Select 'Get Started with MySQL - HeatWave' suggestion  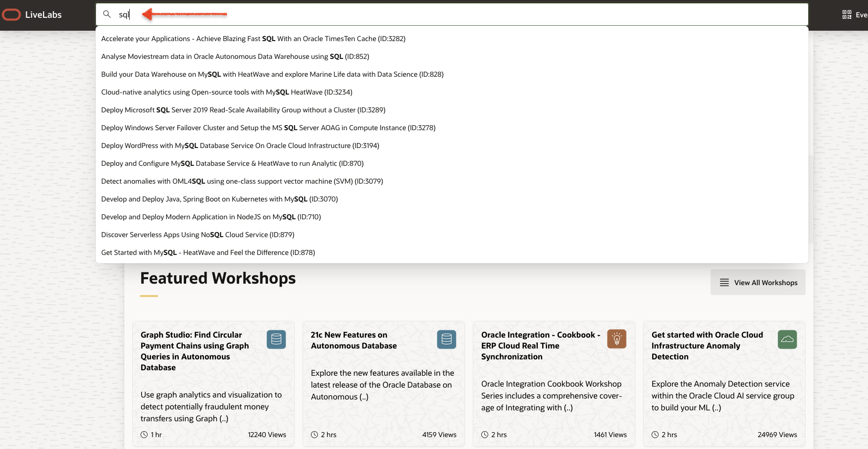pyautogui.click(x=207, y=252)
